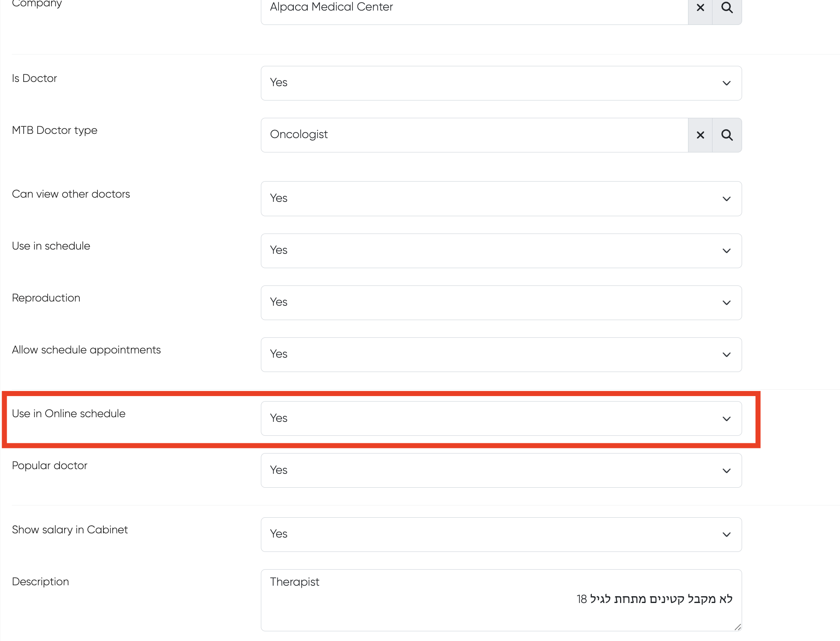Click the Use in Online schedule label
840x641 pixels.
(x=69, y=414)
